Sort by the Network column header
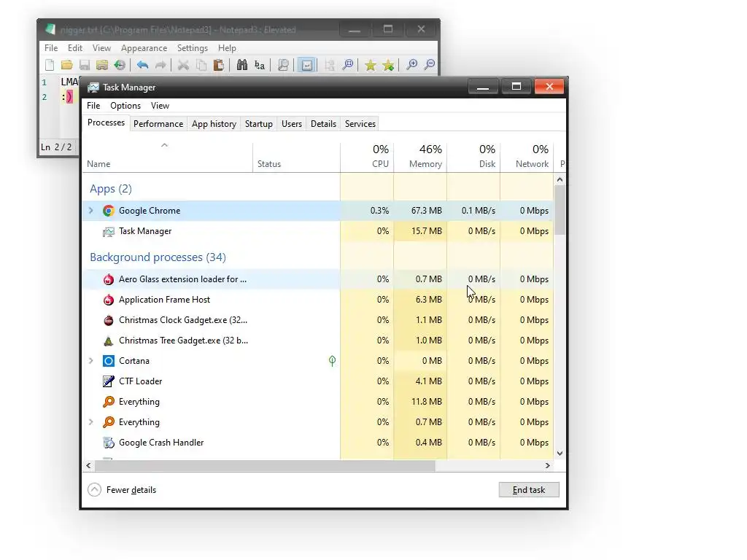 point(527,156)
